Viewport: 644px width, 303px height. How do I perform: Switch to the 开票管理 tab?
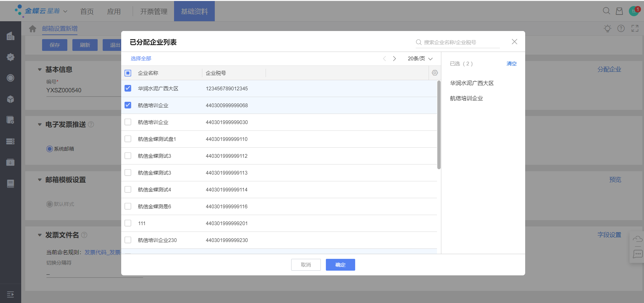154,11
